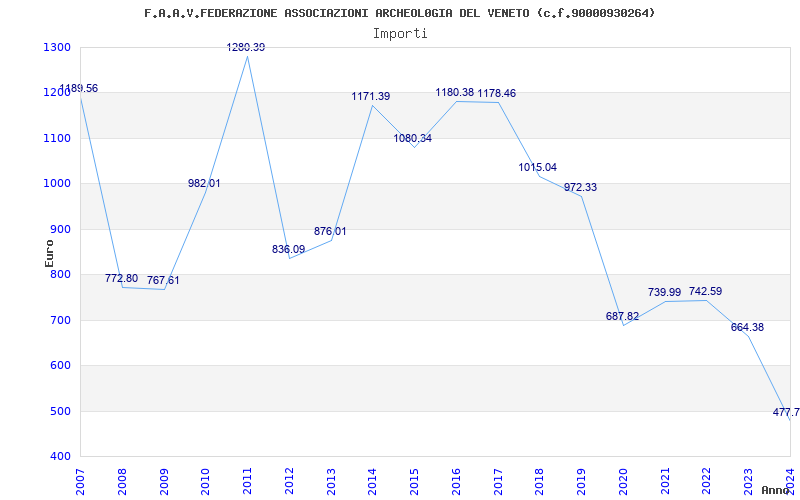
Task: Click the x-axis year 2021
Action: (x=665, y=482)
